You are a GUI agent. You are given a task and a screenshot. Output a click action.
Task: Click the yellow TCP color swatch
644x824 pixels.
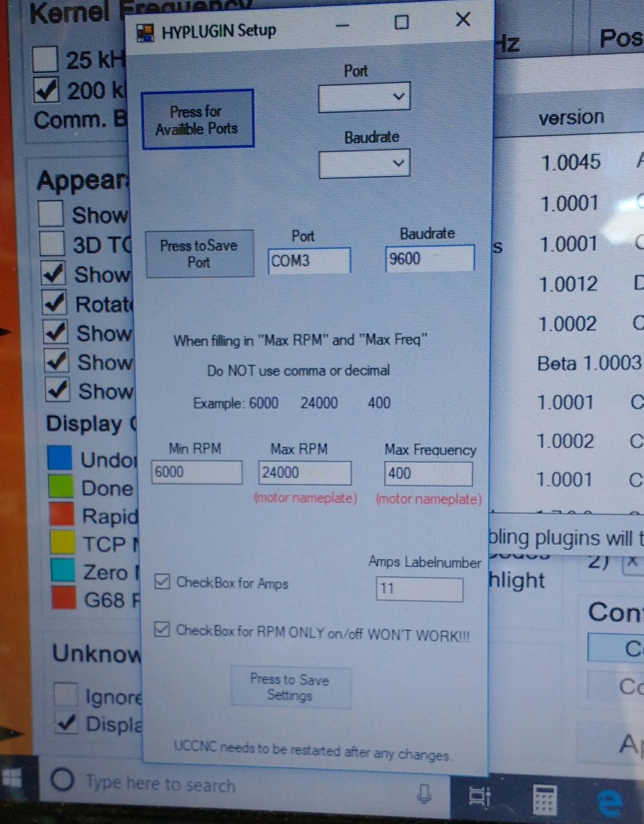pyautogui.click(x=63, y=542)
